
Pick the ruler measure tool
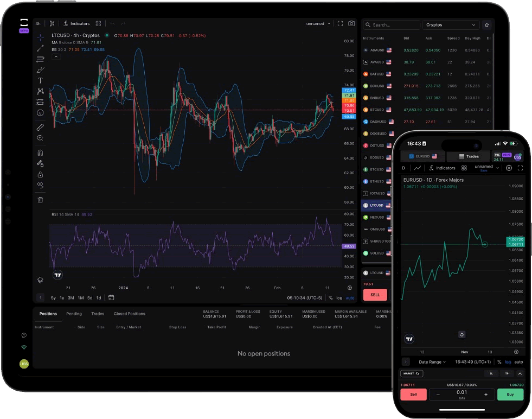[40, 127]
